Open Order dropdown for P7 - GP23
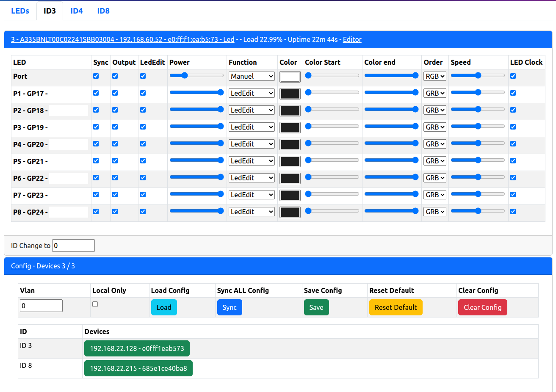This screenshot has width=556, height=392. pyautogui.click(x=435, y=195)
